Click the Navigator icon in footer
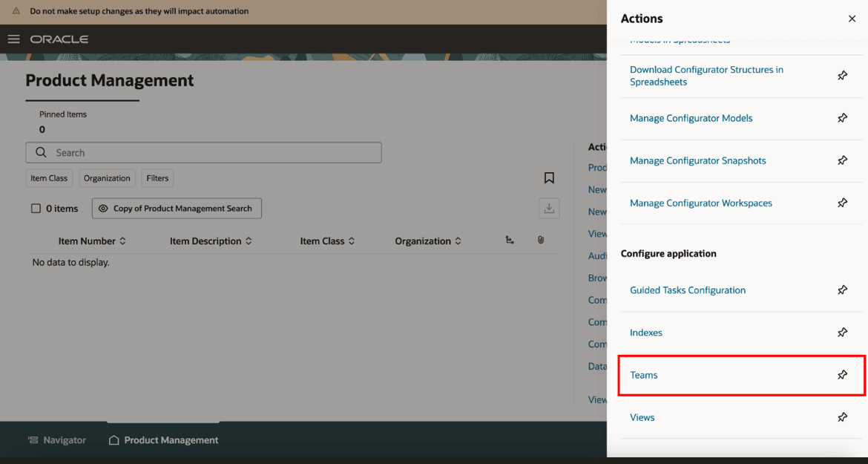The image size is (868, 464). 33,440
